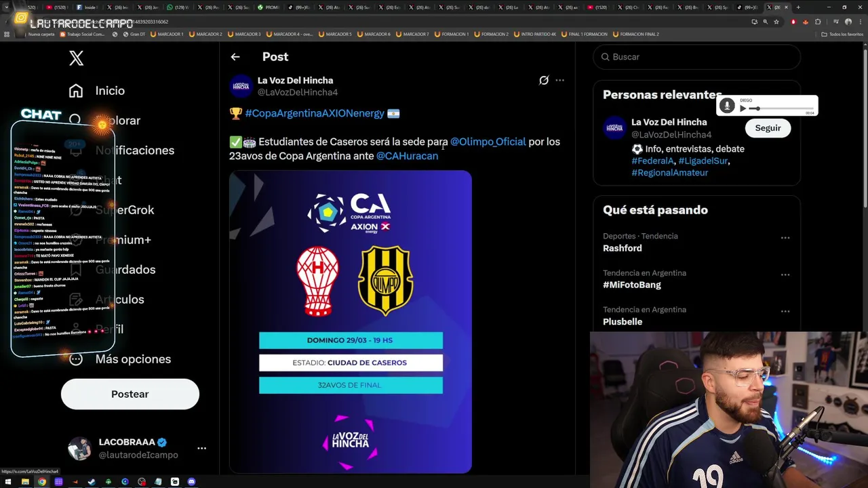
Task: Open MARCADOR 1 bookmark
Action: click(x=167, y=34)
